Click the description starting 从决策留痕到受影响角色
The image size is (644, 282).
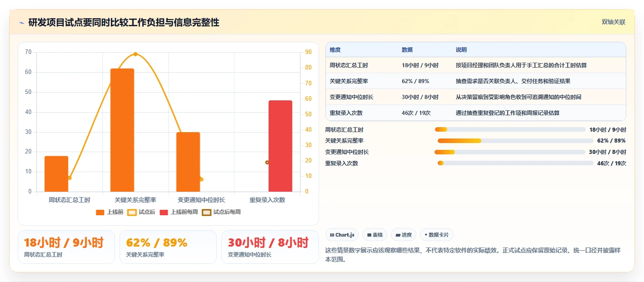519,97
